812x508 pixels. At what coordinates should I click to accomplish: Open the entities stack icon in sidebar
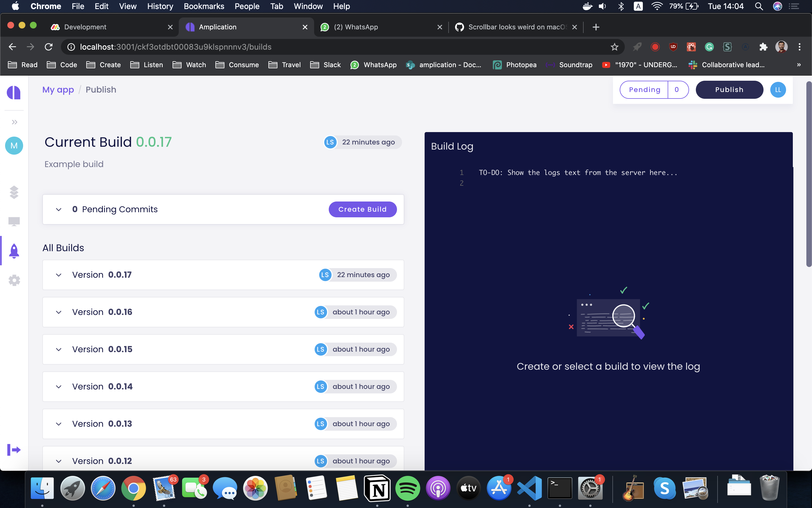(x=14, y=192)
